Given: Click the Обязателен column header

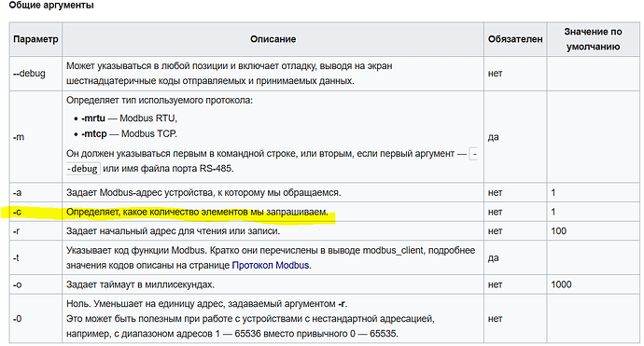Looking at the screenshot, I should click(x=515, y=39).
